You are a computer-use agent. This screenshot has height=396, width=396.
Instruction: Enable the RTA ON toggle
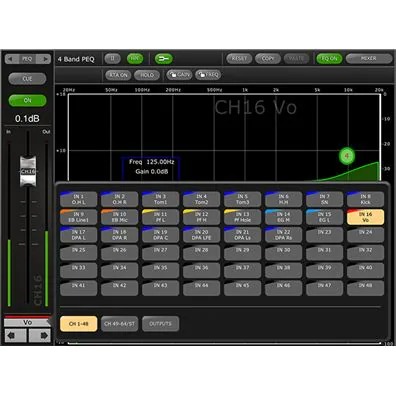[118, 75]
